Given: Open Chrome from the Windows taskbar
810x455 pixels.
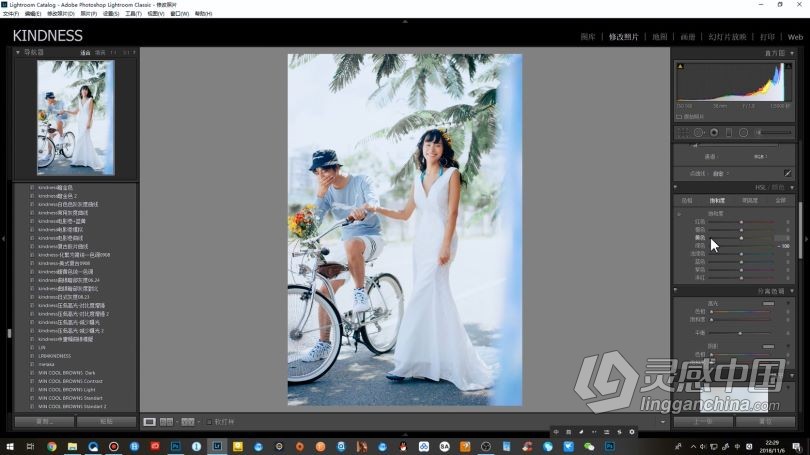Looking at the screenshot, I should 51,446.
